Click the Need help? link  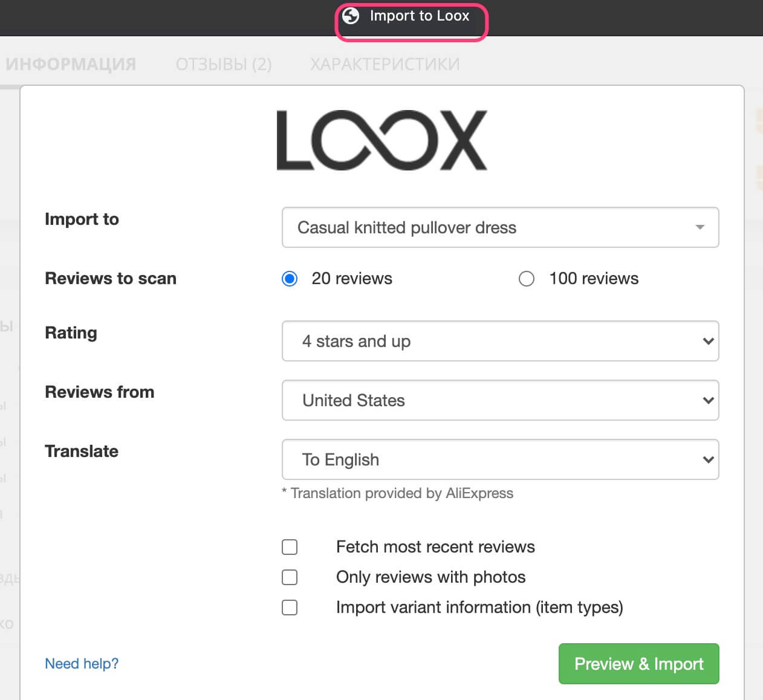pyautogui.click(x=82, y=664)
